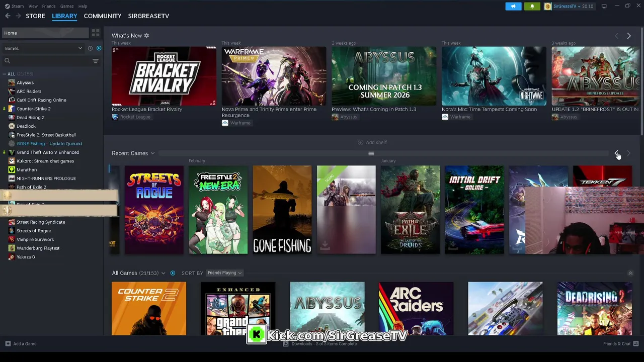Open the SirGreaseTV profile avatar
This screenshot has height=362, width=644.
[x=547, y=6]
